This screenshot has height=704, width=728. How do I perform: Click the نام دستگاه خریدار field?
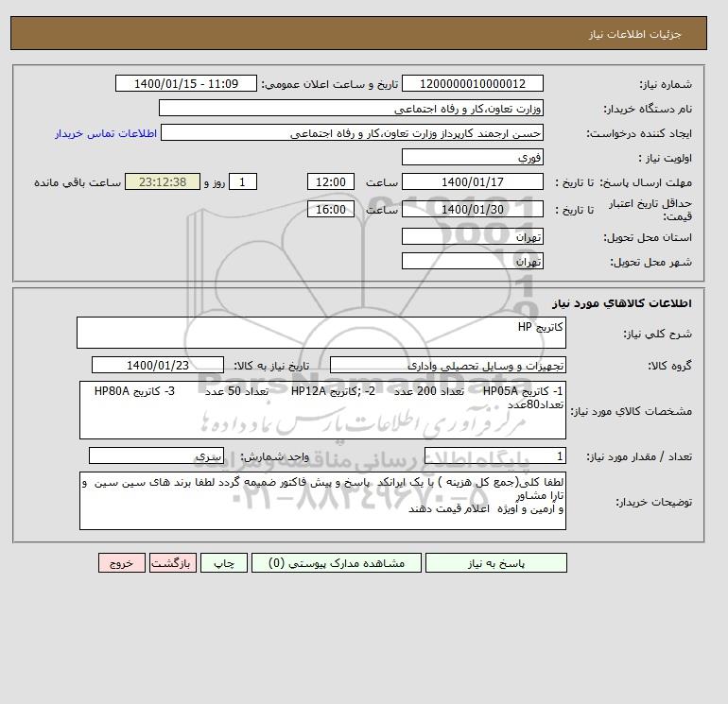pos(351,108)
